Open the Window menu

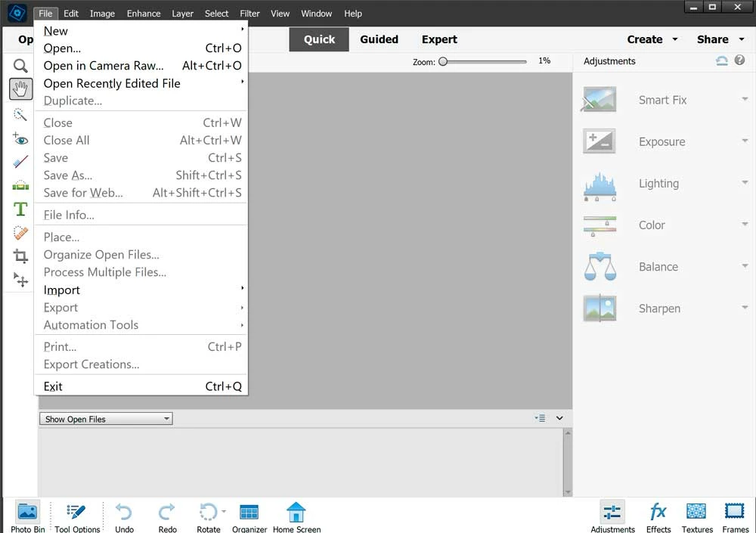tap(316, 14)
